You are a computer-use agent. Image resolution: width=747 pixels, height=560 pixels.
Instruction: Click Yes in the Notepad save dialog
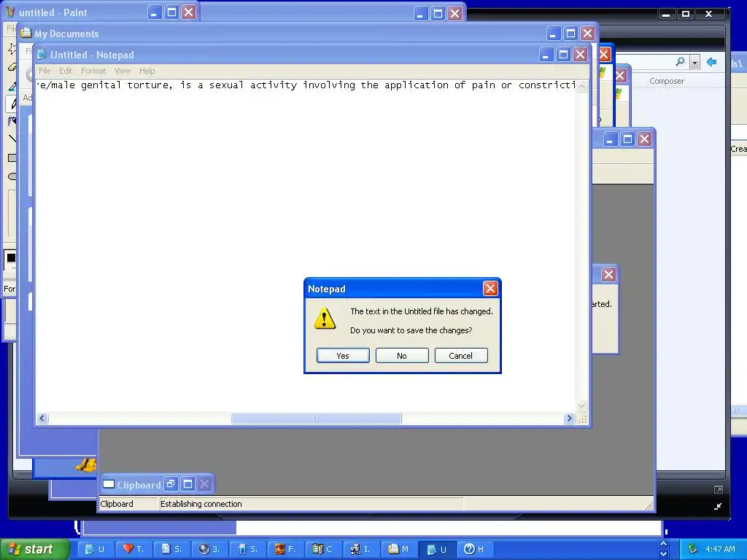point(343,356)
